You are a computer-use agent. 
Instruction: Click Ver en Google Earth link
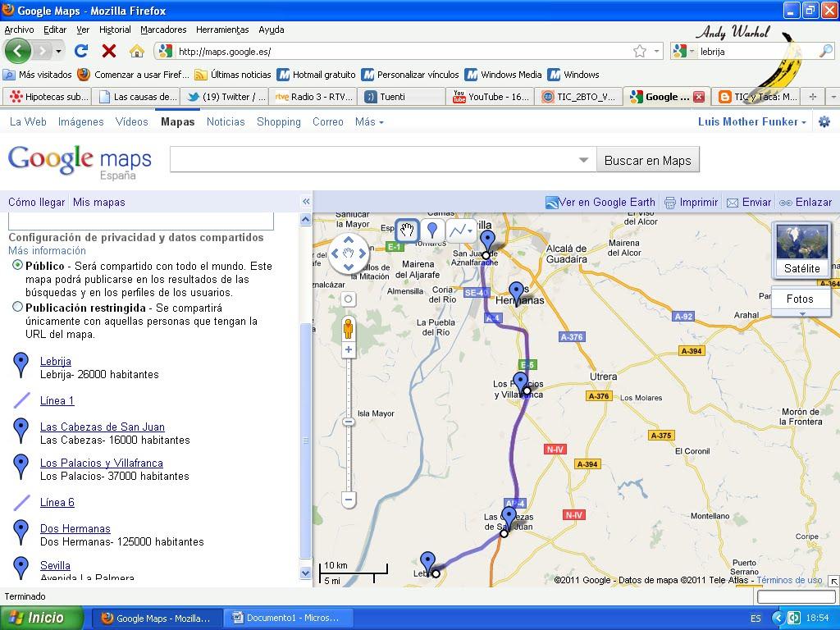600,202
